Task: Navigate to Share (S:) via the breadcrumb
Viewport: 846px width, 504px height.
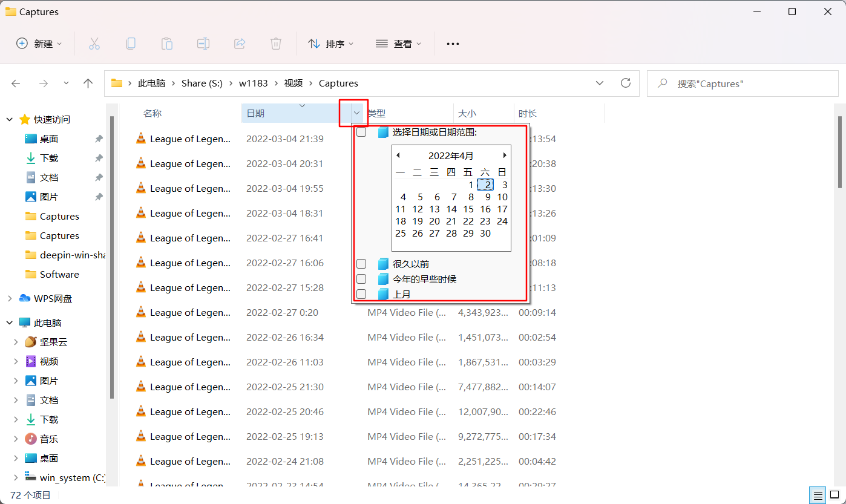Action: click(202, 83)
